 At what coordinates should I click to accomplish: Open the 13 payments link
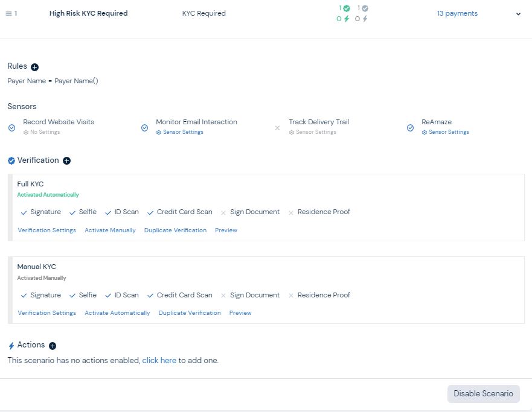457,13
